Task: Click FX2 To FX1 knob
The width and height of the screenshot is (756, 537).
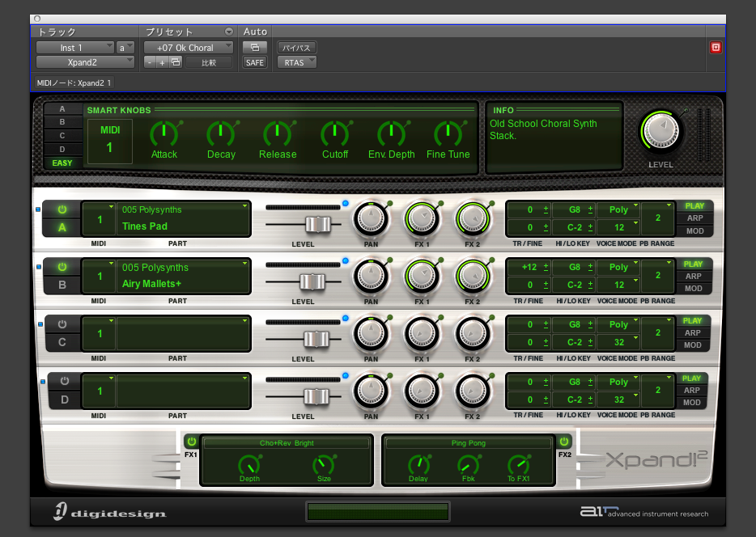Action: pos(519,465)
